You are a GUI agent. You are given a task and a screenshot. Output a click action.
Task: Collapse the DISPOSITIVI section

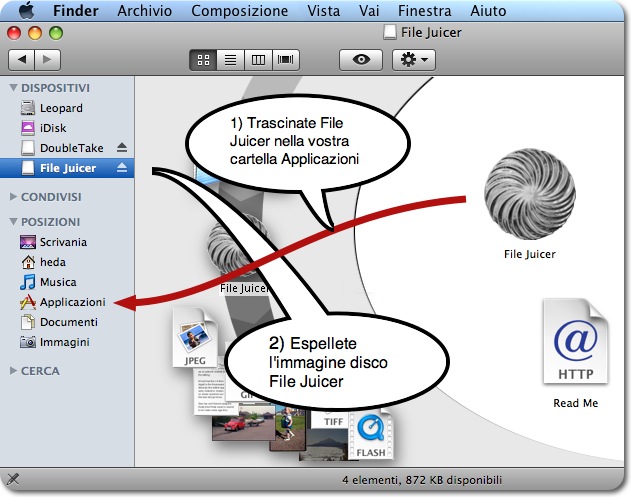click(x=13, y=88)
